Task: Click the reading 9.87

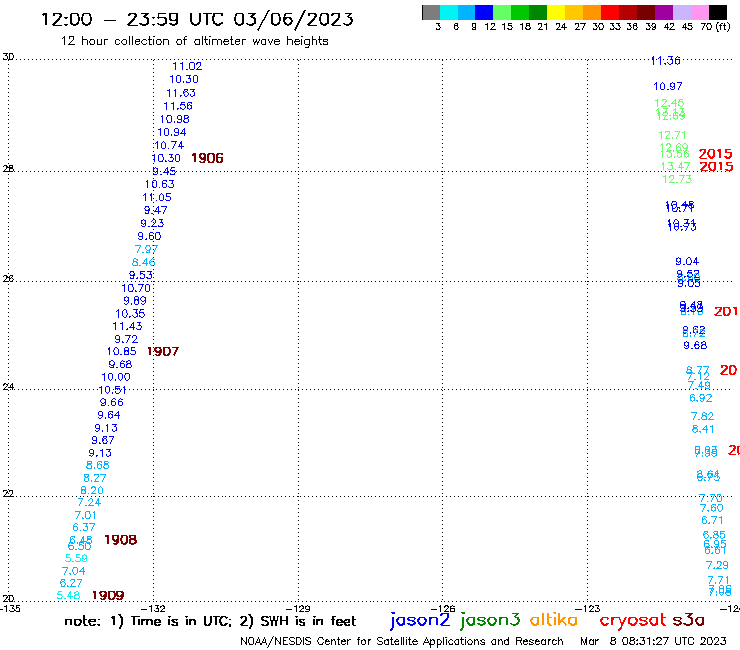Action: [x=103, y=440]
